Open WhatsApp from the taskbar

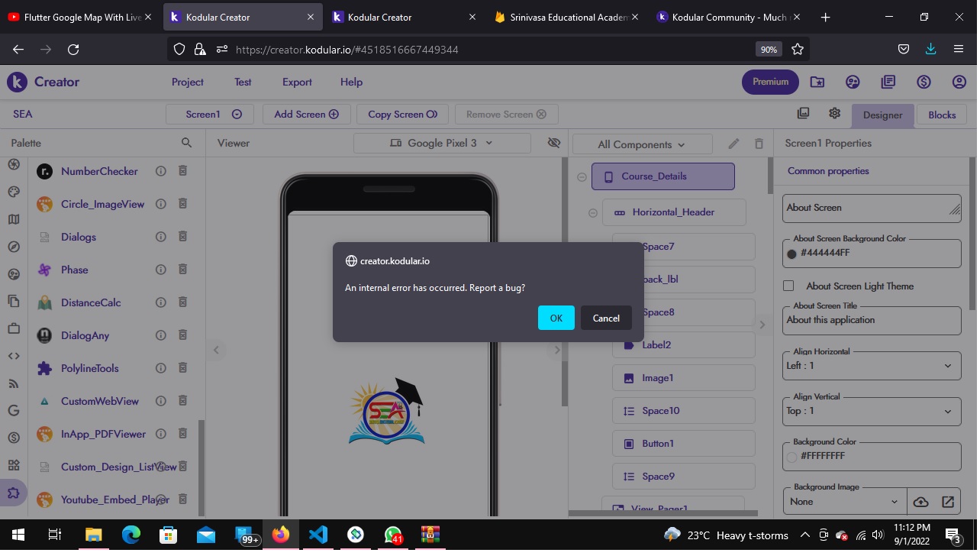[393, 535]
